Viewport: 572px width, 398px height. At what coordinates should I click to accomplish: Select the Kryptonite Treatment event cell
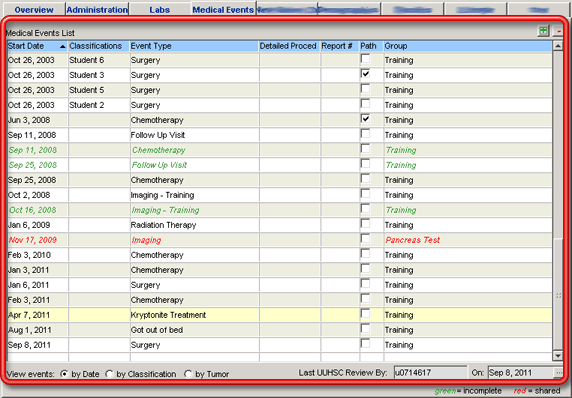tap(194, 315)
